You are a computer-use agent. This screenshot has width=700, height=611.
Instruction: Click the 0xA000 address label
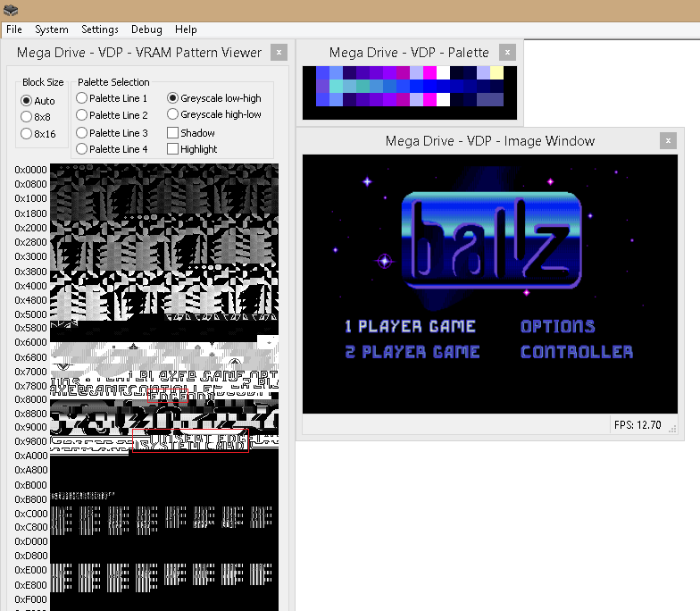30,456
